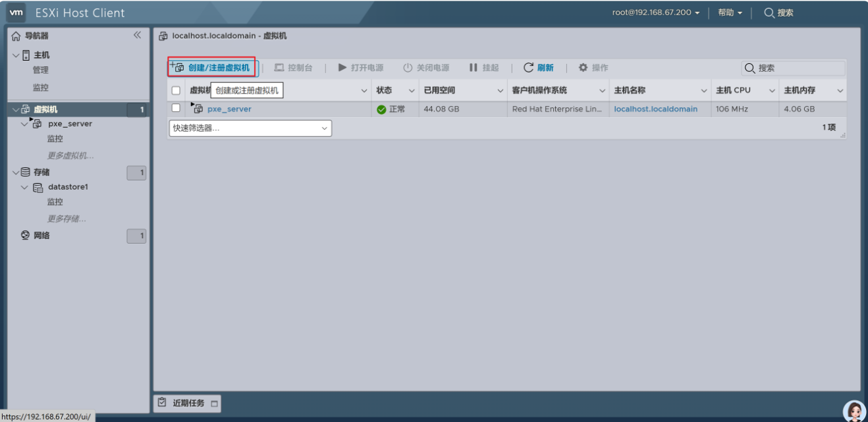Click the network globe icon in navigator
The height and width of the screenshot is (422, 868).
pos(26,235)
